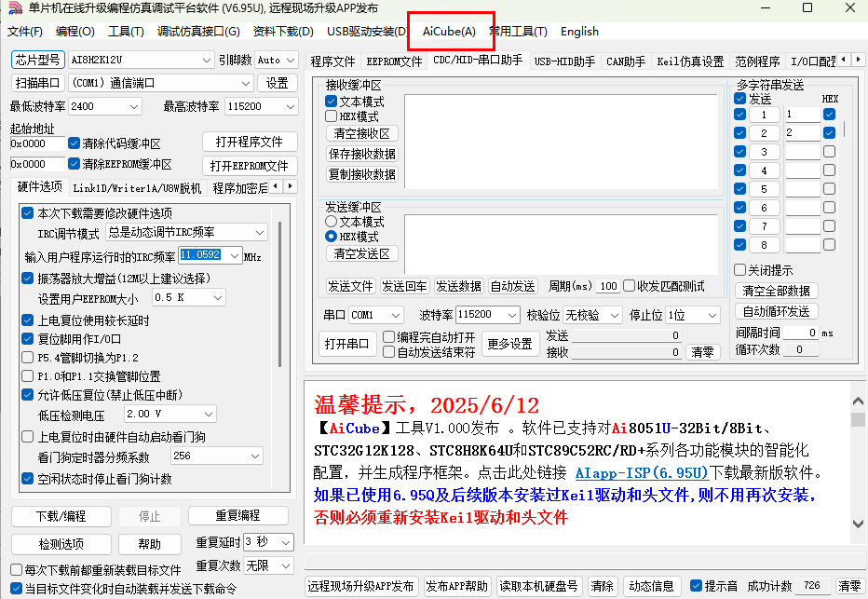868x599 pixels.
Task: Toggle 清除代码缓冲区 checkbox
Action: 75,143
